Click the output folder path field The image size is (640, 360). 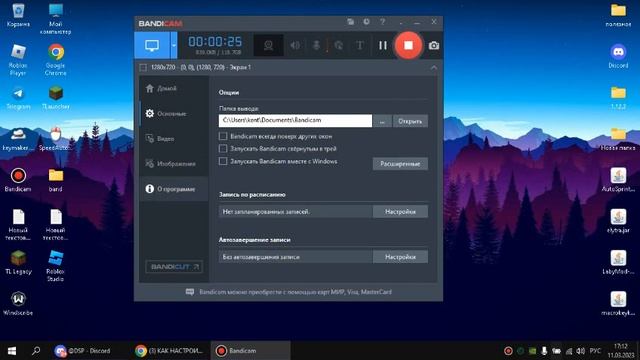(x=295, y=120)
